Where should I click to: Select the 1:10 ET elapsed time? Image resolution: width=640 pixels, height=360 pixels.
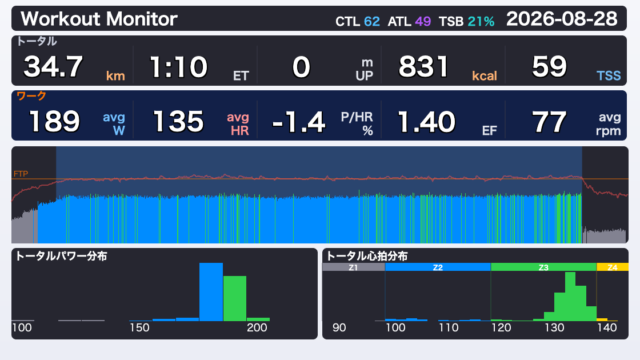pos(199,67)
